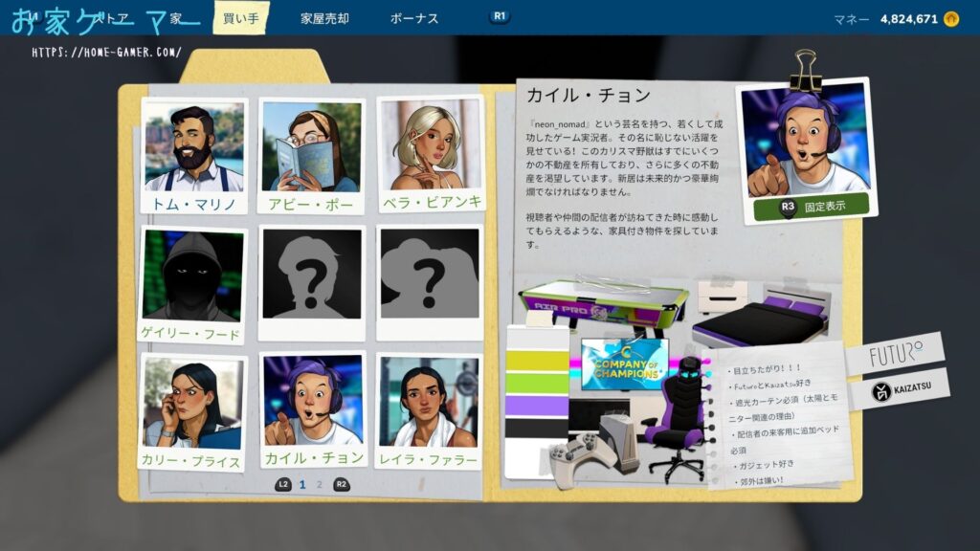The image size is (980, 551).
Task: Switch to the 家屋売却 tab
Action: pyautogui.click(x=324, y=18)
